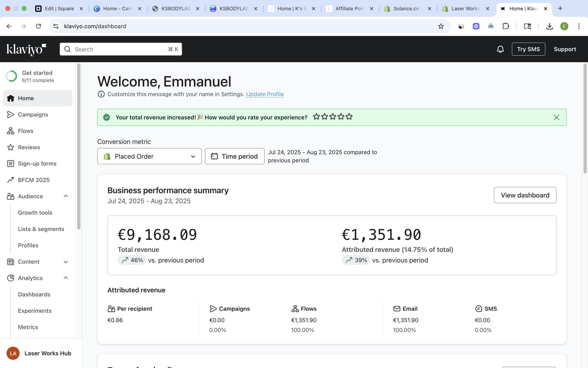
Task: Open Placed Order conversion metric dropdown
Action: (x=149, y=156)
